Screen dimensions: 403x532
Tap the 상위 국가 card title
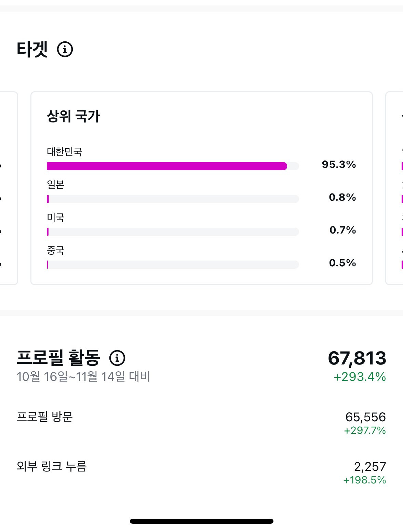pyautogui.click(x=73, y=116)
